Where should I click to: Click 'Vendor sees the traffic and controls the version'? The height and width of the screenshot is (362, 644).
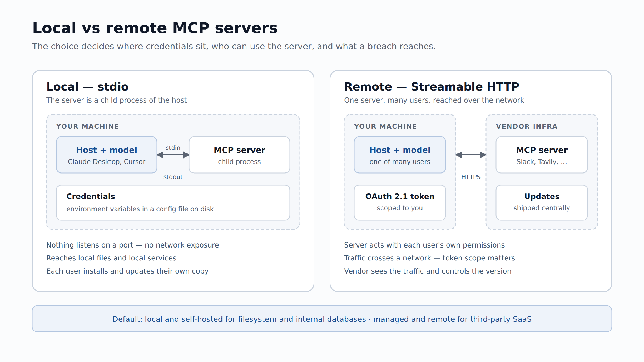pos(428,271)
